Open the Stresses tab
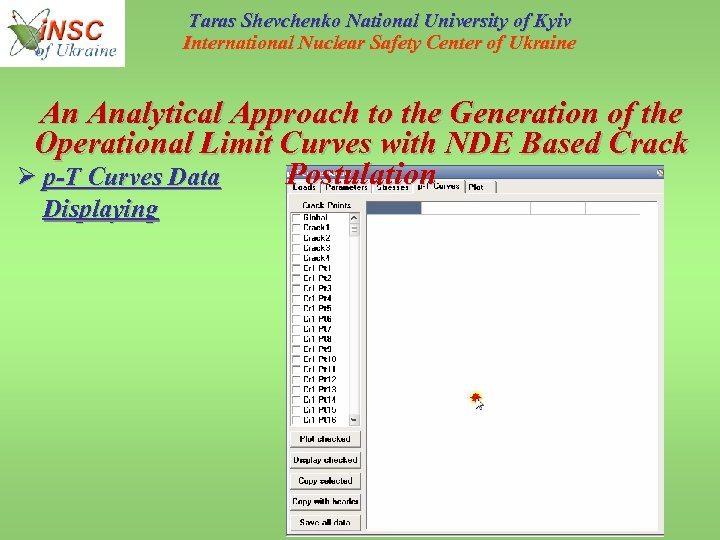 tap(393, 187)
